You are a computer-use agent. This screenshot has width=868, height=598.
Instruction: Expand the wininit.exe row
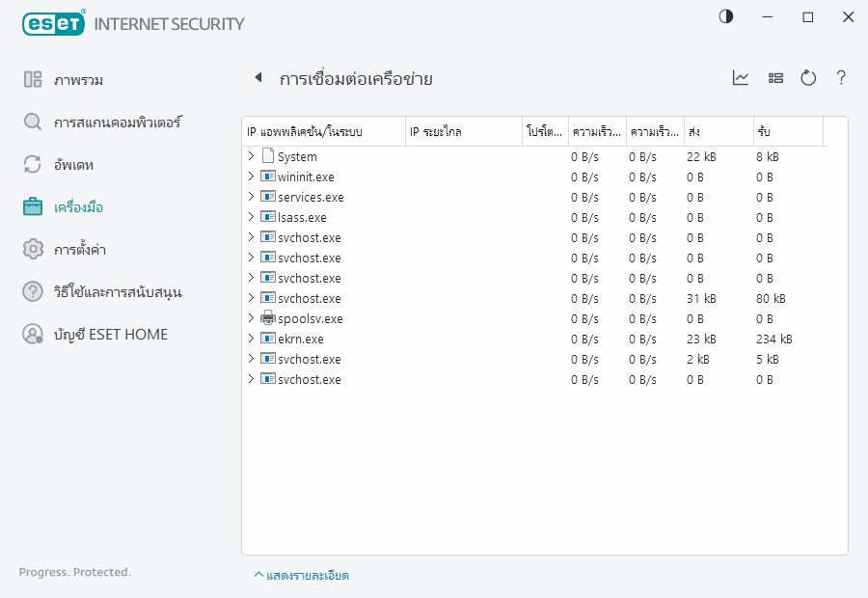coord(252,177)
